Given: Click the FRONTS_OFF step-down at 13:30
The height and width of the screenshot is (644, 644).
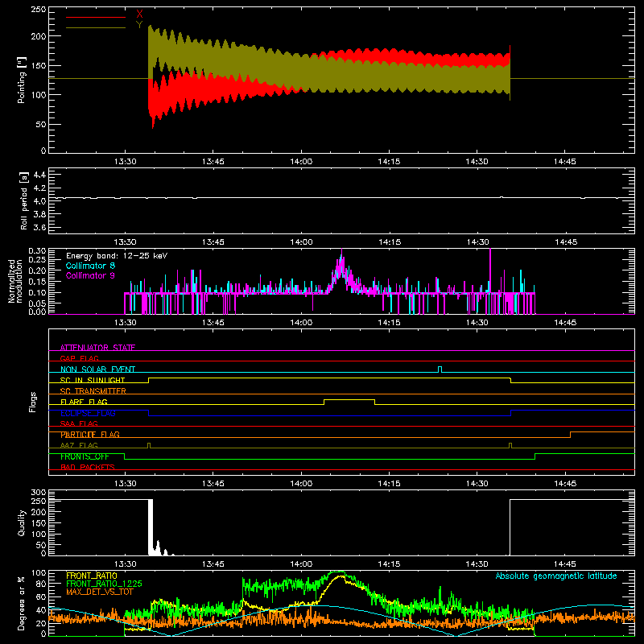Looking at the screenshot, I should 124,456.
